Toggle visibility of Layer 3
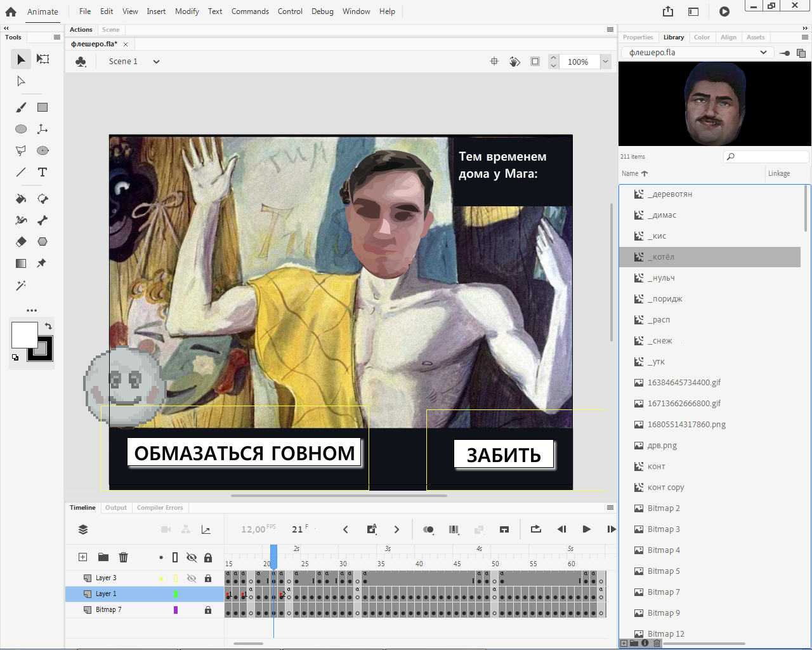 click(x=191, y=578)
